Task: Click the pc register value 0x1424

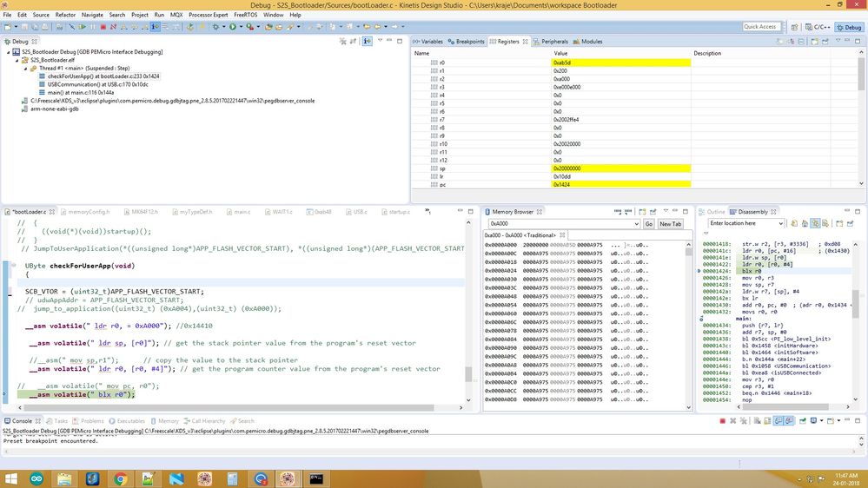Action: tap(561, 184)
